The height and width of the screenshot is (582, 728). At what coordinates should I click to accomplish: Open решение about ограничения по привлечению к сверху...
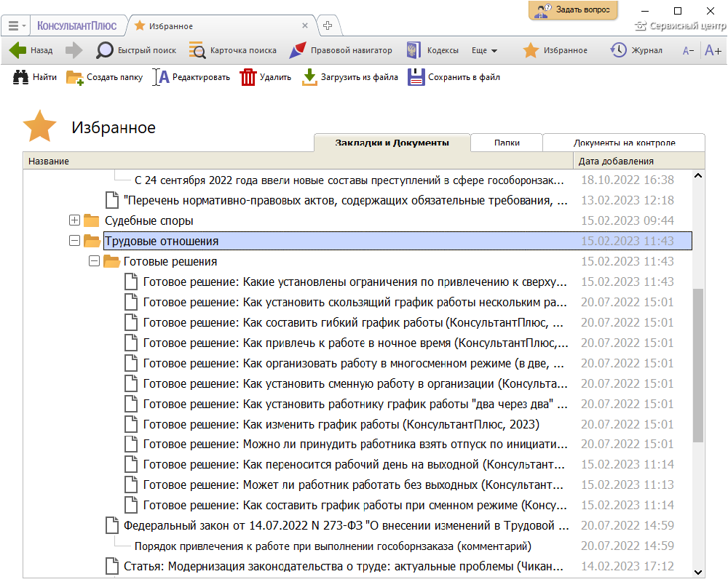pos(355,282)
